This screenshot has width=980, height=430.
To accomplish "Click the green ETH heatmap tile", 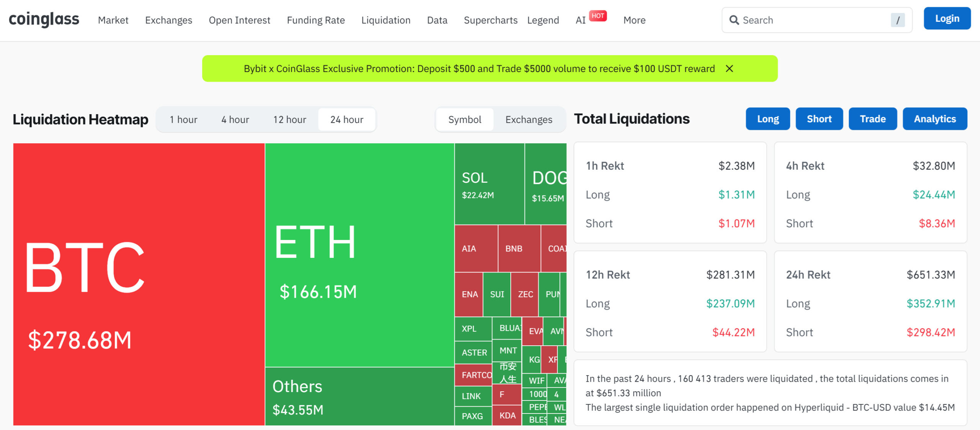I will tap(359, 255).
